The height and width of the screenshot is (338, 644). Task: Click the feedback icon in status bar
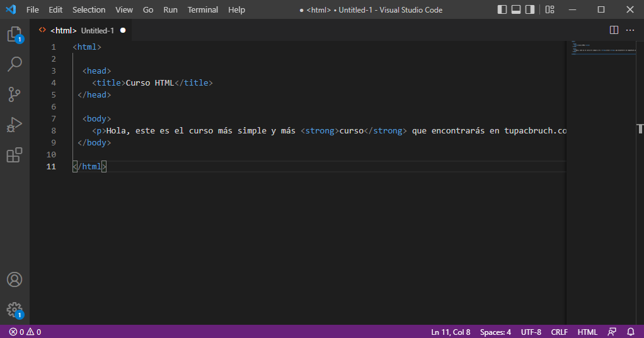[612, 332]
